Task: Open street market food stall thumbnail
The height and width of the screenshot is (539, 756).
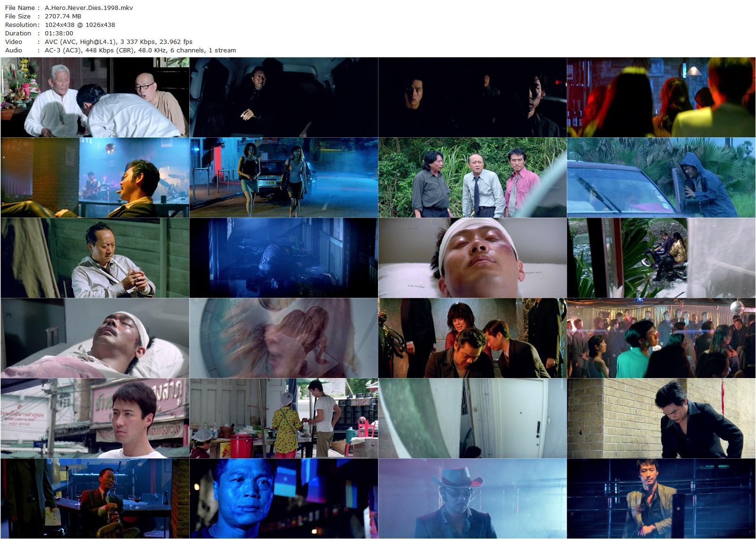Action: coord(283,418)
